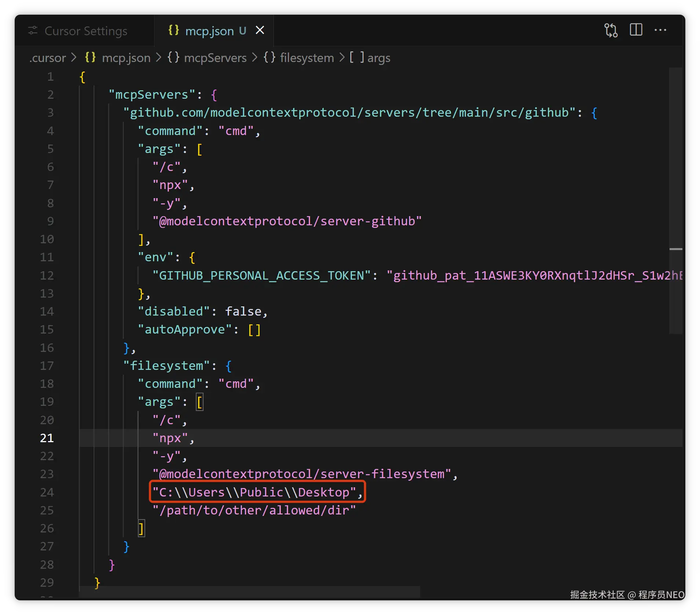Click the GITHUB_PERSONAL_ACCESS_TOKEN key
700x615 pixels.
(262, 276)
